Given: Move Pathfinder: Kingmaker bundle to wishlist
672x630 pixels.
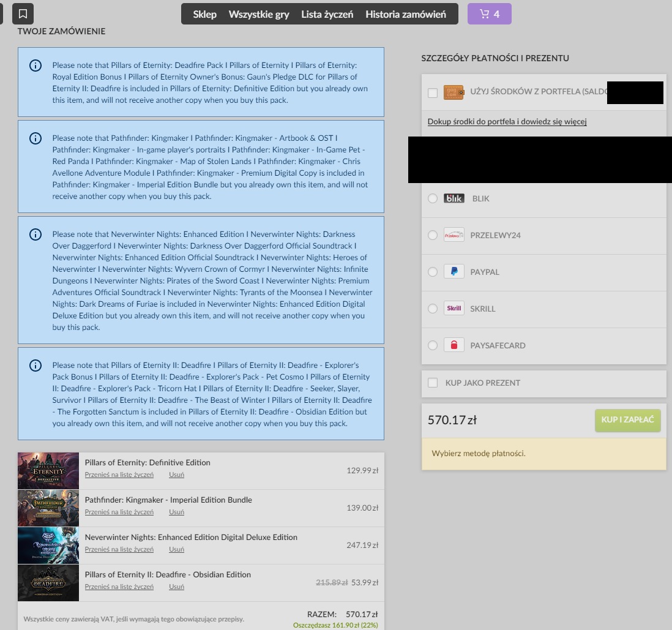Looking at the screenshot, I should (x=119, y=512).
